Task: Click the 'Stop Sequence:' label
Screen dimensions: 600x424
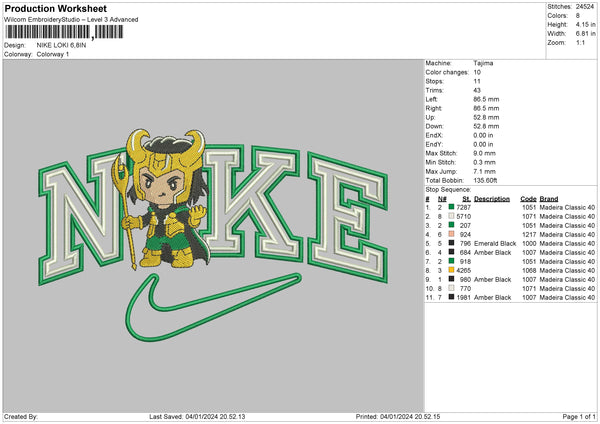Action: [x=448, y=189]
